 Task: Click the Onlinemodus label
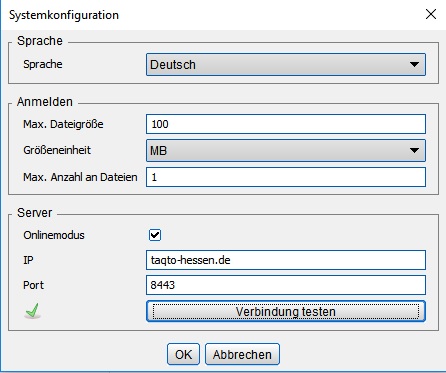(x=54, y=235)
